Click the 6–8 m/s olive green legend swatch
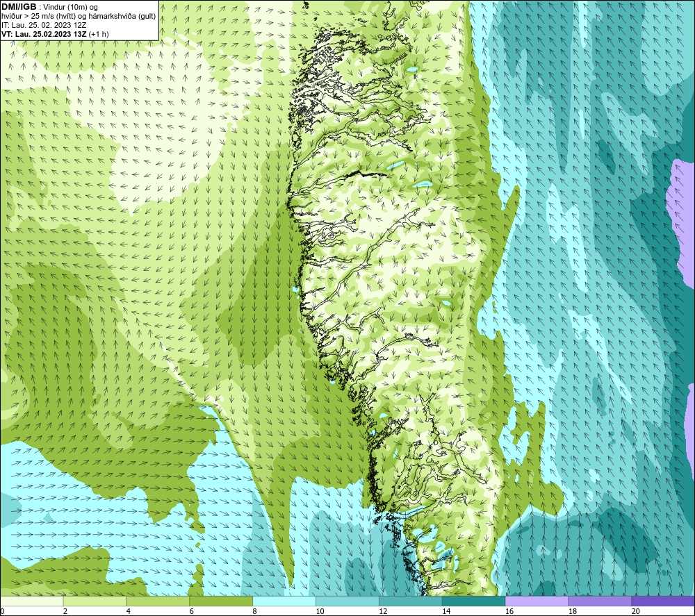Image resolution: width=695 pixels, height=616 pixels. tap(221, 601)
